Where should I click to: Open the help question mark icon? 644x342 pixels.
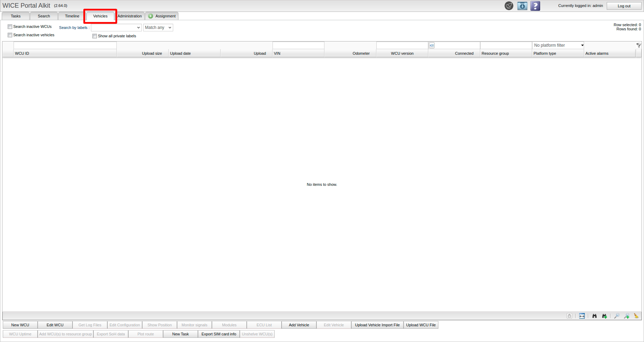535,6
